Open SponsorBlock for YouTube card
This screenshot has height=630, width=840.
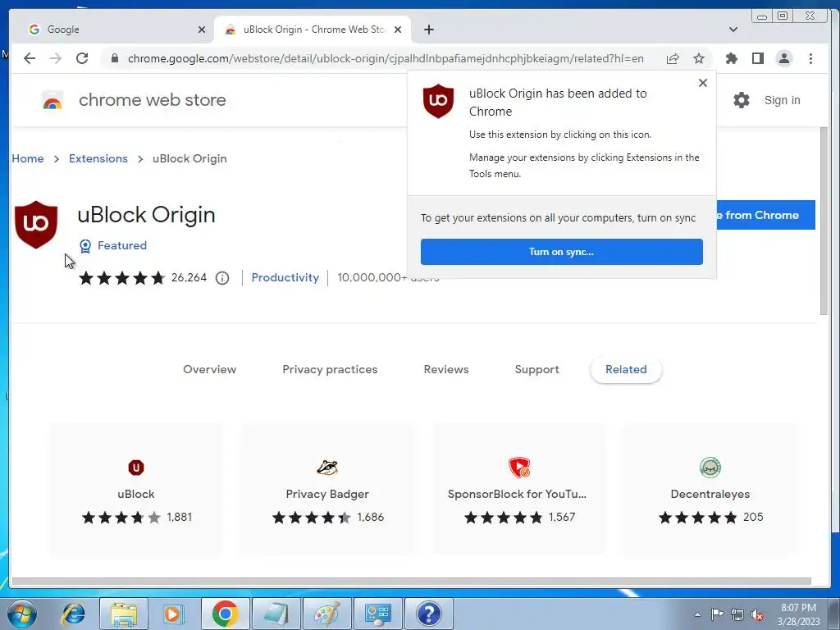[x=519, y=489]
